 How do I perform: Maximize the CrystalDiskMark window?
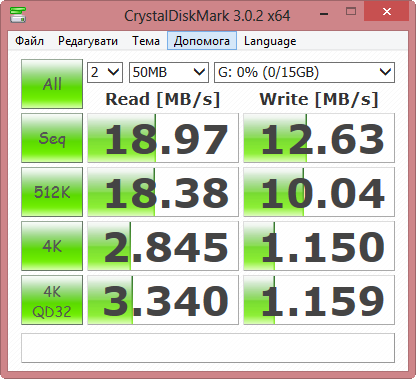pos(351,12)
